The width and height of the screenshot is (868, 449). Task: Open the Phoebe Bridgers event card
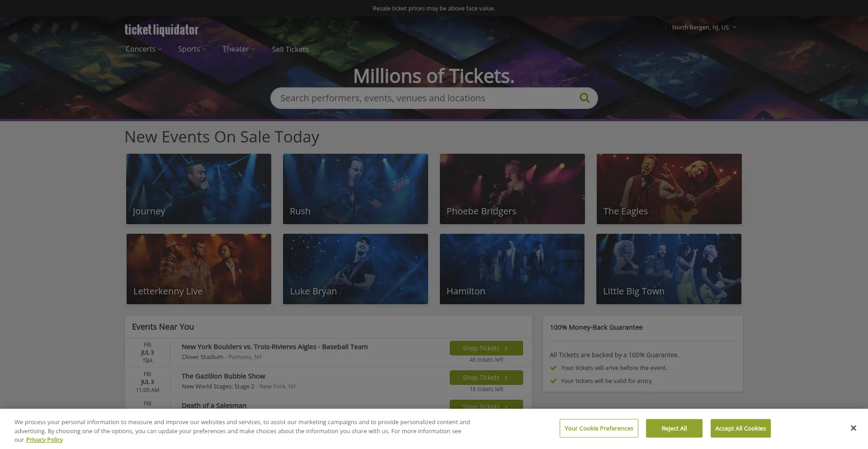(512, 189)
